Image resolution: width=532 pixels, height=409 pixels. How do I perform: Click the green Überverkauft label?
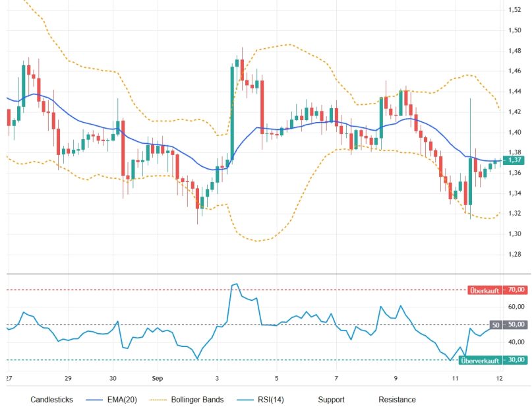(480, 360)
